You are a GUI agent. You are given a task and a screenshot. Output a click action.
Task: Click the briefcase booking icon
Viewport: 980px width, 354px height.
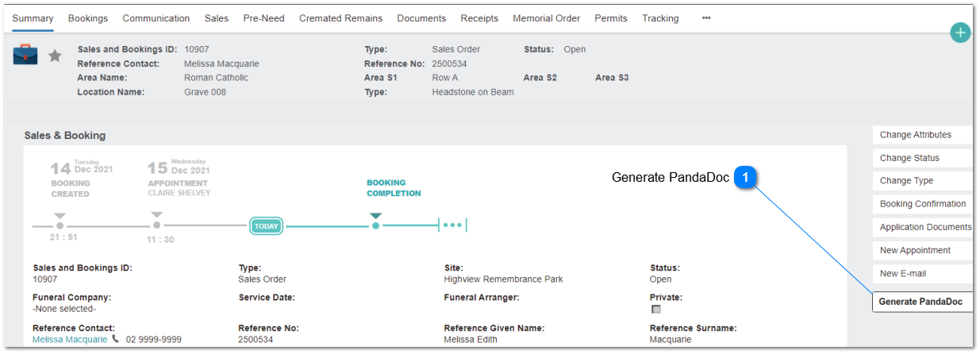click(25, 55)
